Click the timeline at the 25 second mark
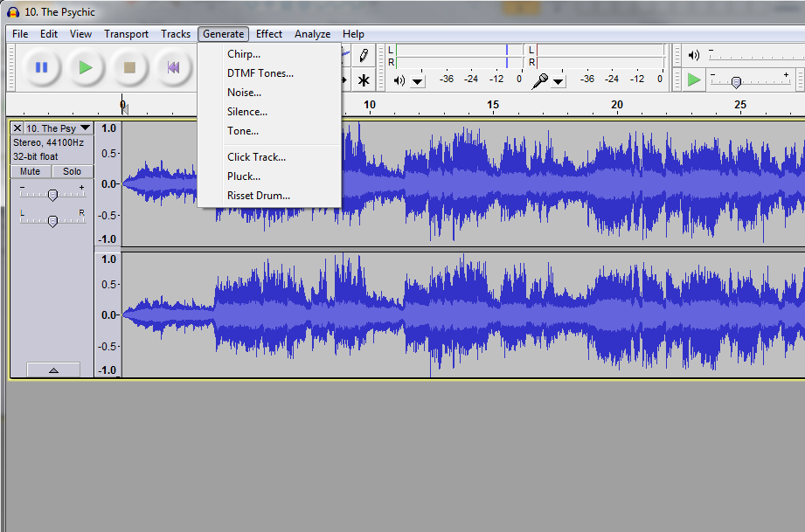Image resolution: width=805 pixels, height=532 pixels. [739, 105]
